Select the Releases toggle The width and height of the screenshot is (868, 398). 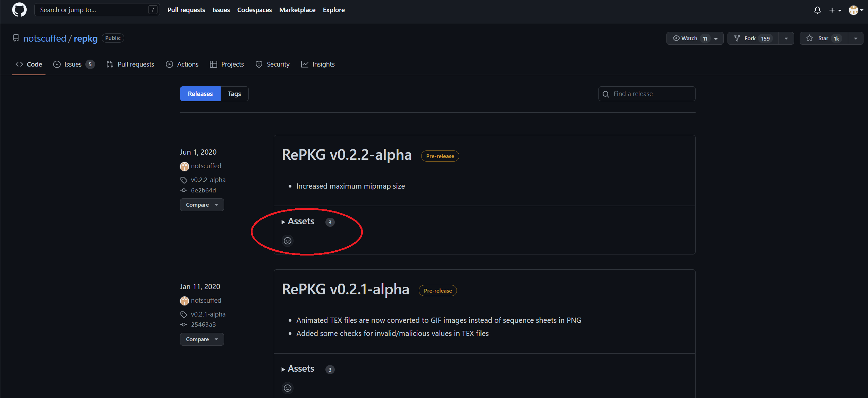(x=200, y=94)
